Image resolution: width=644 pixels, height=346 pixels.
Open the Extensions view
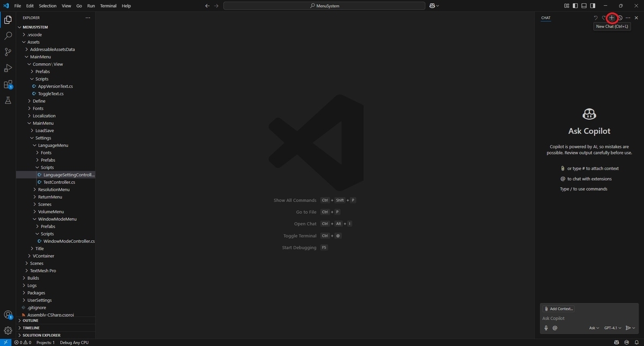click(8, 84)
